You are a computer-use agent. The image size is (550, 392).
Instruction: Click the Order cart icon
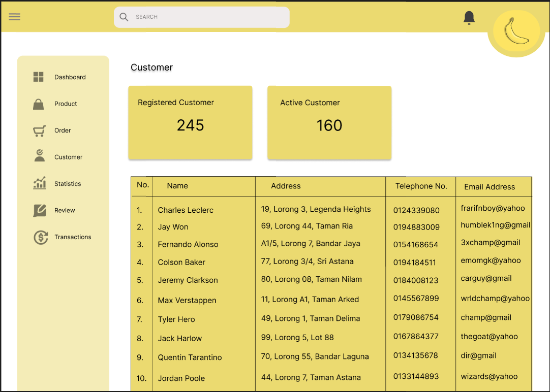pos(39,131)
